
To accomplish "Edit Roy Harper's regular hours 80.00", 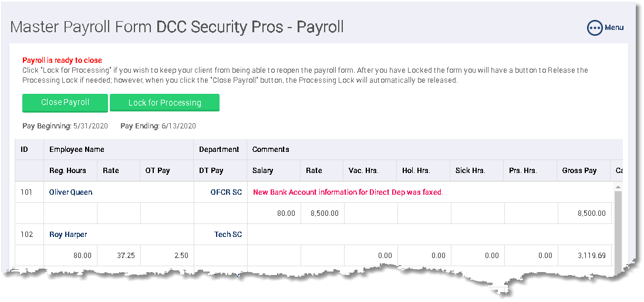I will tap(70, 256).
